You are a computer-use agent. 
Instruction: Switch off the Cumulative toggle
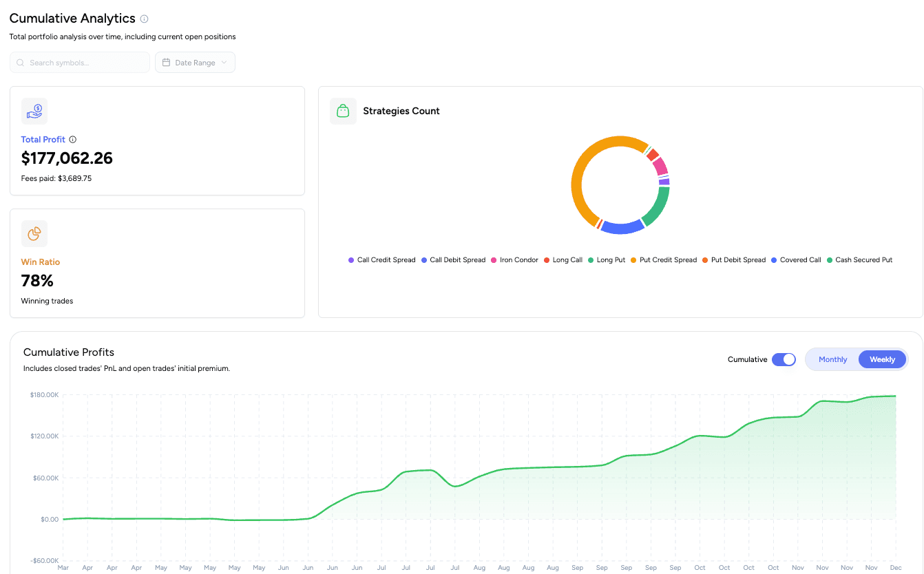[784, 359]
